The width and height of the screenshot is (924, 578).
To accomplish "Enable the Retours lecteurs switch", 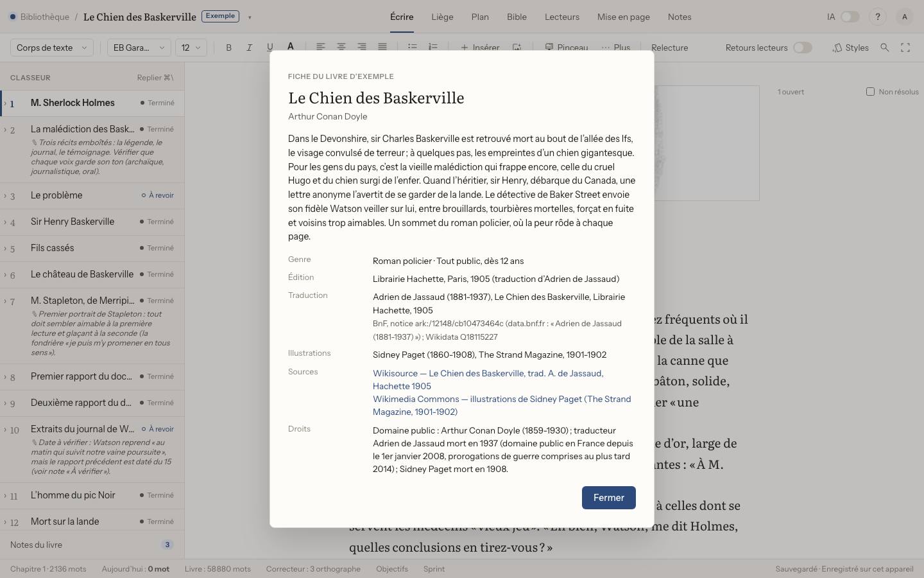I will [x=802, y=48].
